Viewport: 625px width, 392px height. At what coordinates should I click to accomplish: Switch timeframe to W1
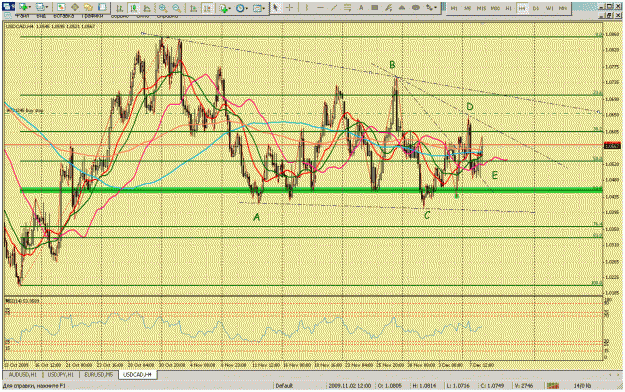549,8
